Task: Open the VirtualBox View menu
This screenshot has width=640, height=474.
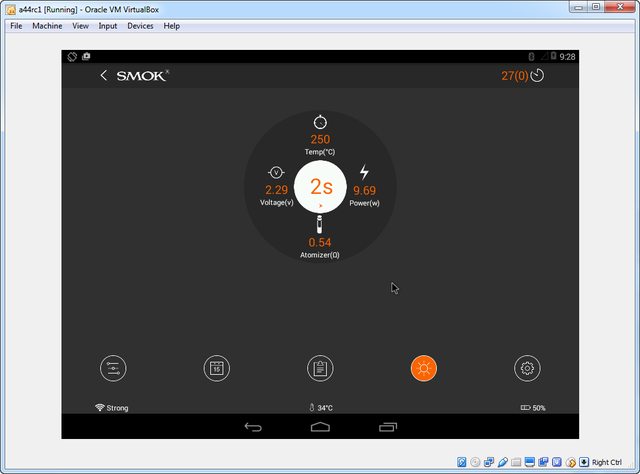Action: (x=80, y=26)
